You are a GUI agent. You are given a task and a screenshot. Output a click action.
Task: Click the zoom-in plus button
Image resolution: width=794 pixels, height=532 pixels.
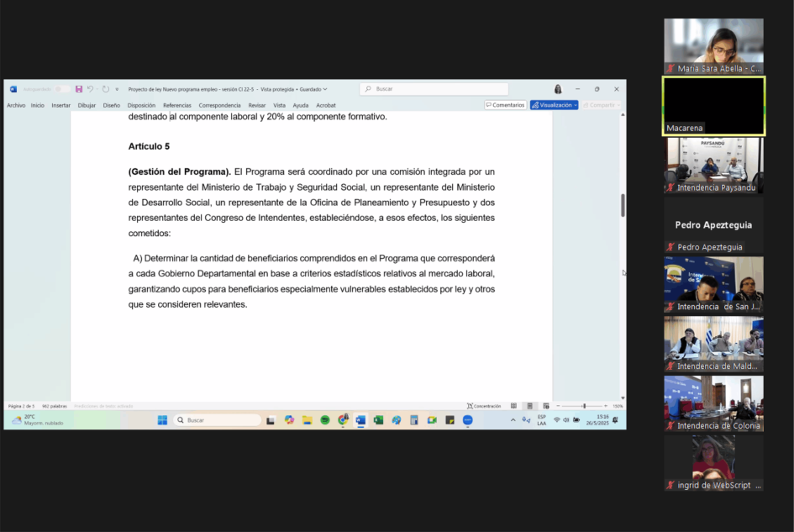(x=606, y=406)
